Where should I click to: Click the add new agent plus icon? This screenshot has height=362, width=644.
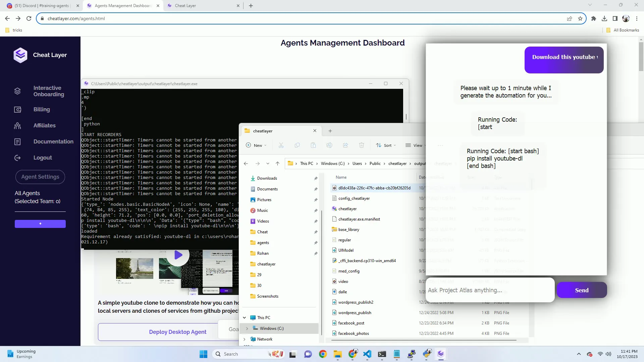[40, 224]
